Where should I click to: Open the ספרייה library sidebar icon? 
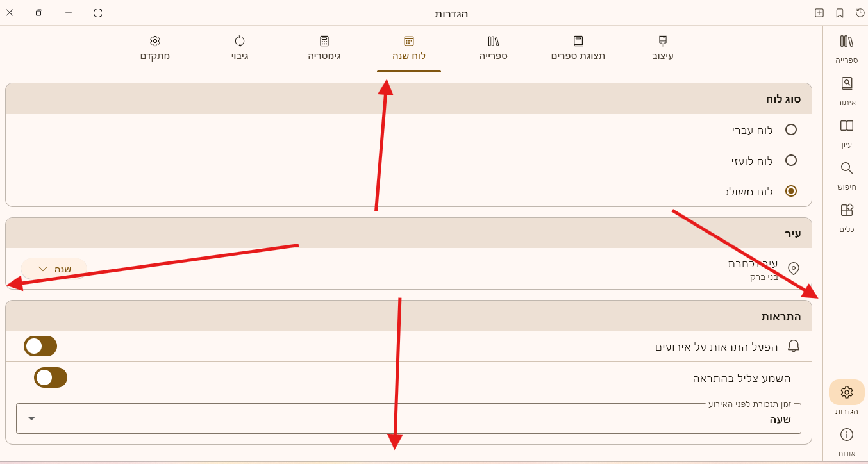coord(846,42)
